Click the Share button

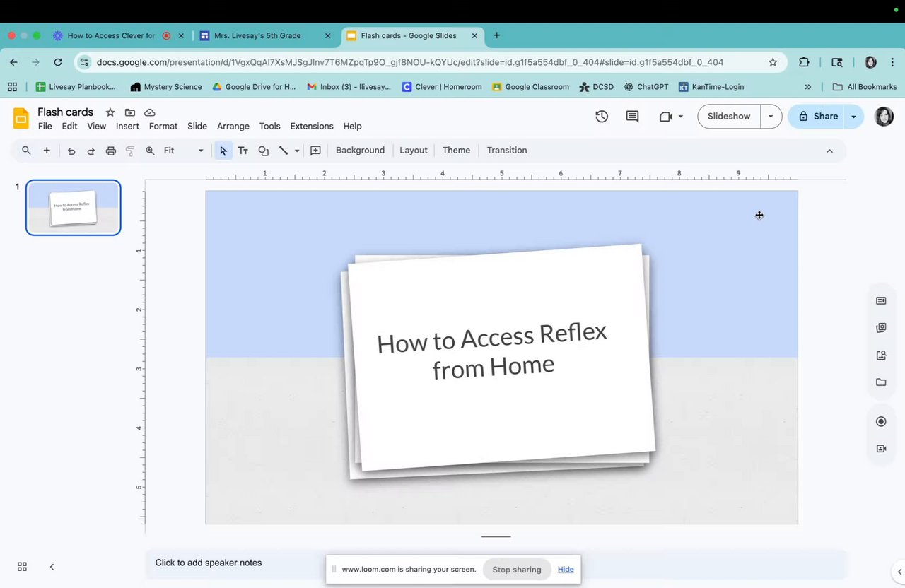coord(817,117)
